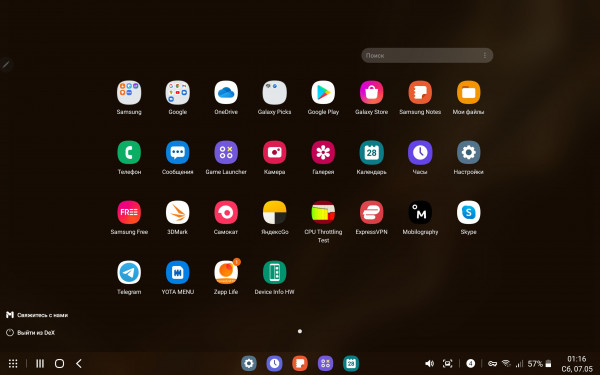Open the Телефон phone app
The width and height of the screenshot is (600, 375).
pyautogui.click(x=129, y=152)
